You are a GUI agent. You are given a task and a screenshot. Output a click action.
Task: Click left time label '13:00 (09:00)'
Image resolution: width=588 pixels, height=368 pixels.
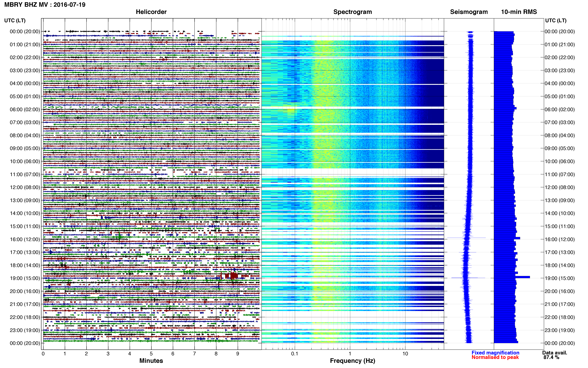click(x=25, y=200)
